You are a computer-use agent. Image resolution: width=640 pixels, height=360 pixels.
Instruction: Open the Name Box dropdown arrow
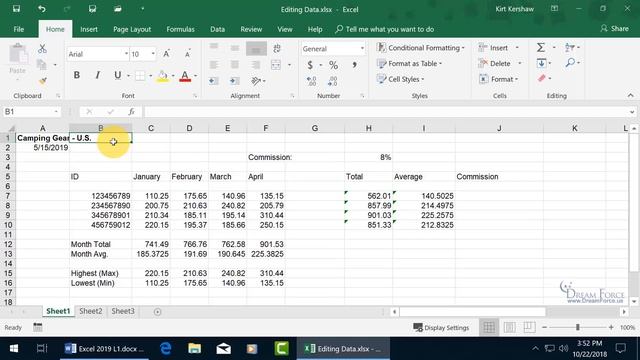point(56,111)
